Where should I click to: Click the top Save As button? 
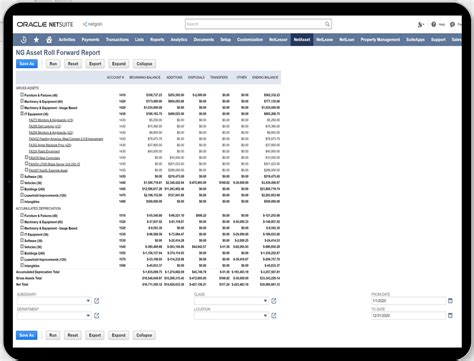coord(27,64)
